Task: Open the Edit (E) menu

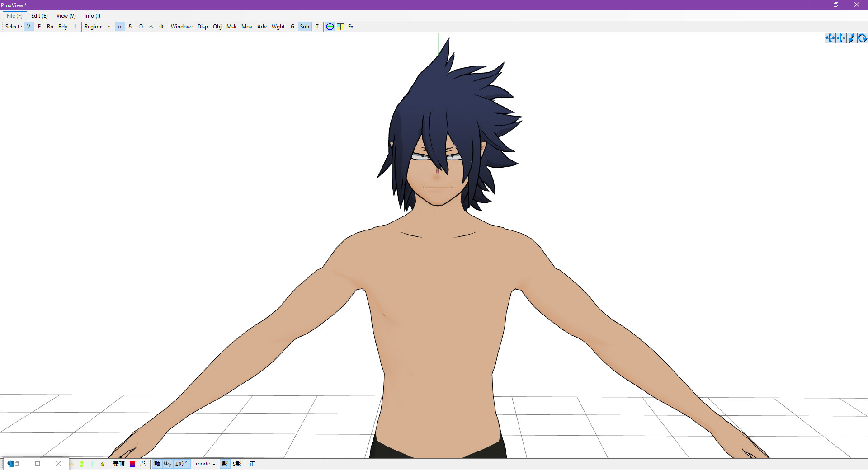Action: [39, 16]
